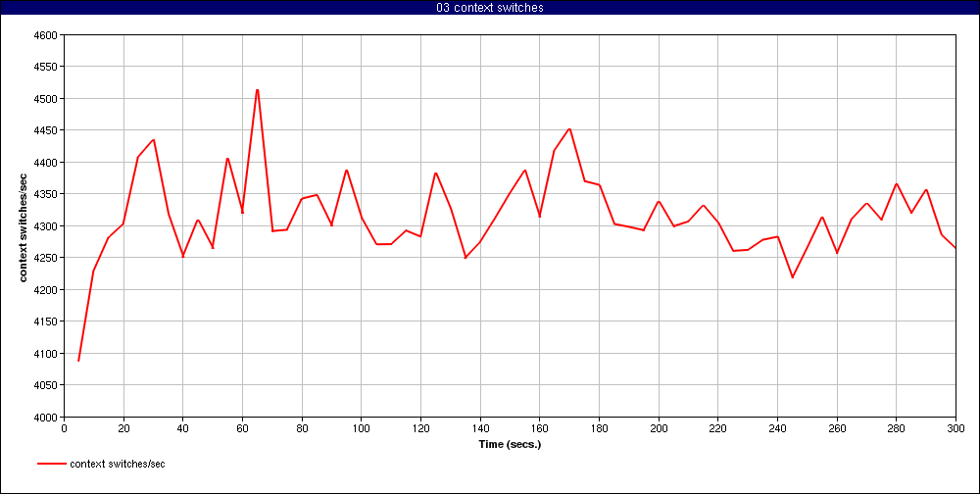Click the 140 x-axis tick label
980x494 pixels.
[480, 428]
